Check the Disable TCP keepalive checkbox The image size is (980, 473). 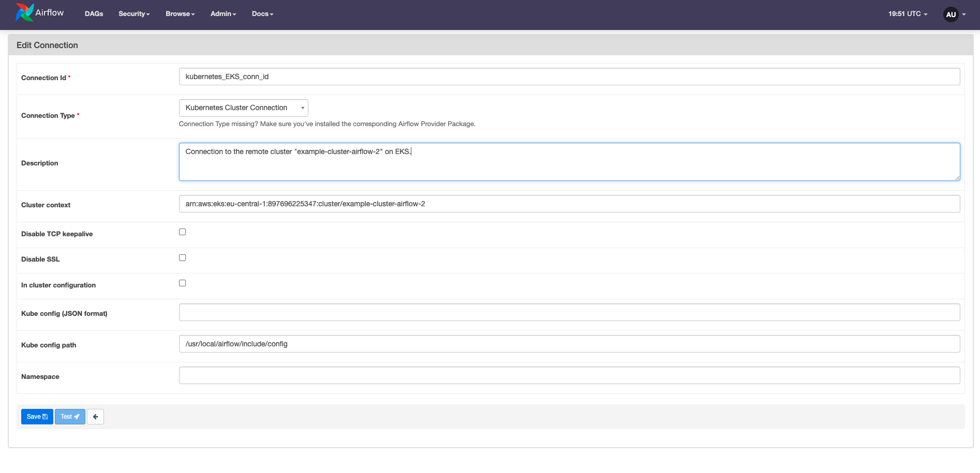[x=182, y=232]
